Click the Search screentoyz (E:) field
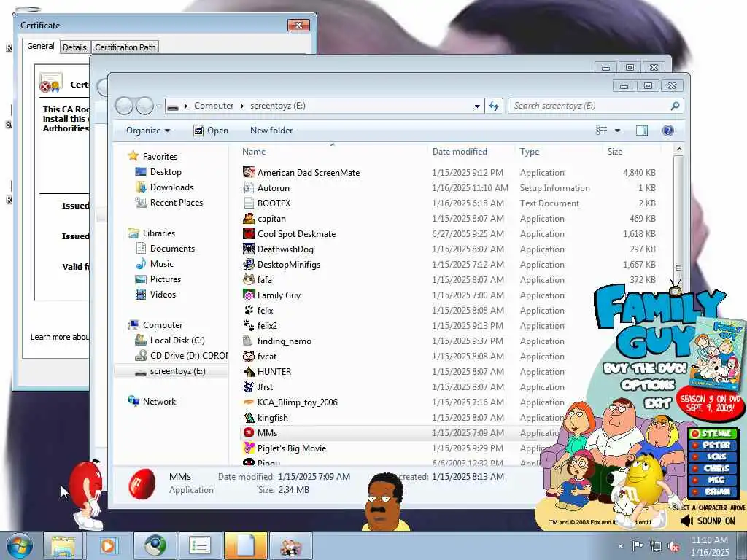 coord(595,106)
